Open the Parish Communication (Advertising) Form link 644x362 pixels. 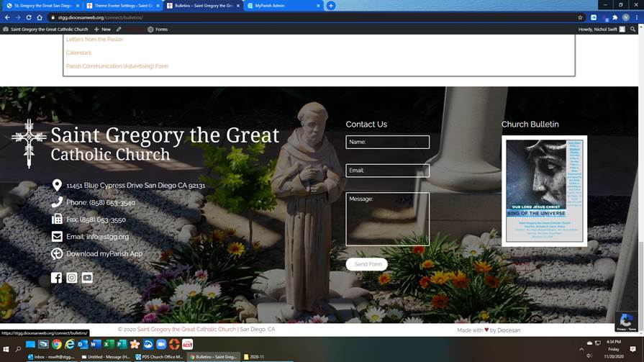click(117, 66)
